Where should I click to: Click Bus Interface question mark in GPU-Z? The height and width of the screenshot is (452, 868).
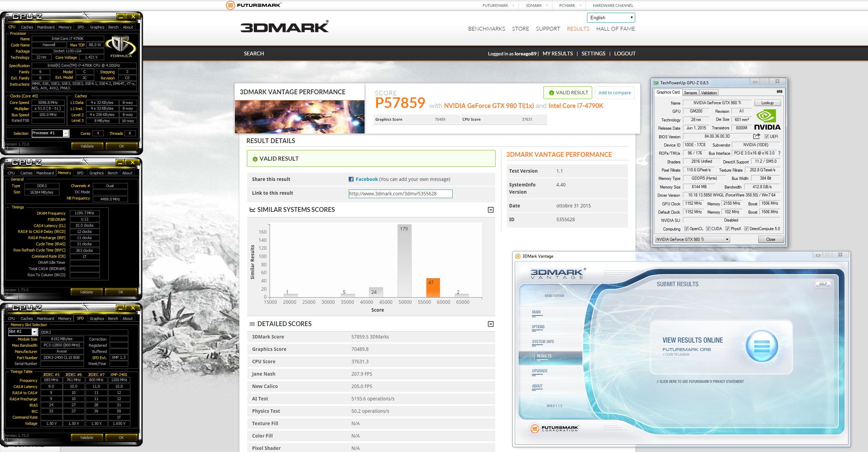click(779, 153)
